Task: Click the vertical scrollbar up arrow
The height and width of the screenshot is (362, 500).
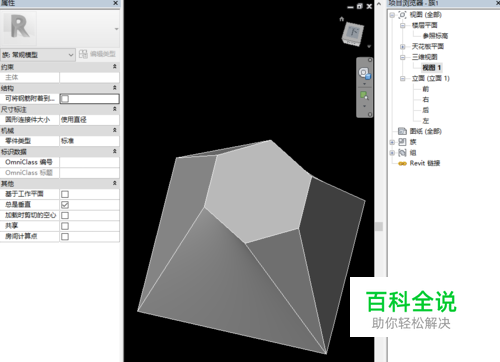Action: (x=379, y=4)
